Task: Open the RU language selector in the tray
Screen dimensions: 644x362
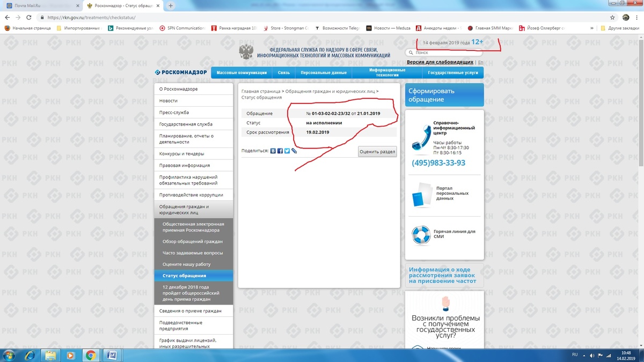Action: [x=575, y=355]
